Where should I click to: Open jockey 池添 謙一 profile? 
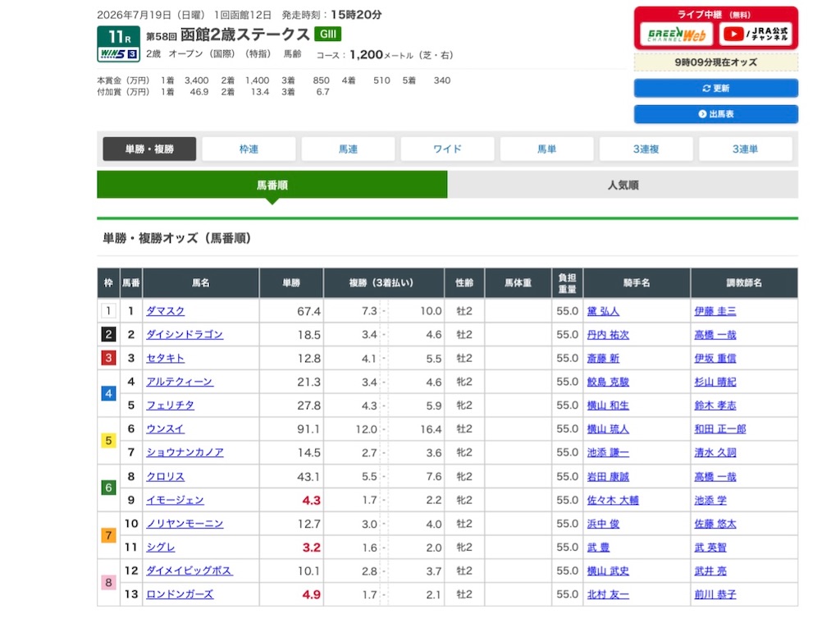click(608, 452)
